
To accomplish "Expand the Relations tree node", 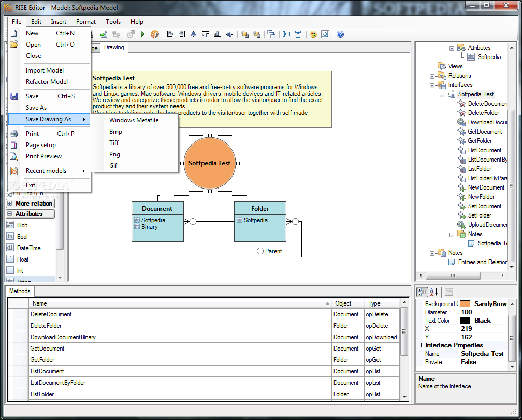I will pyautogui.click(x=432, y=76).
